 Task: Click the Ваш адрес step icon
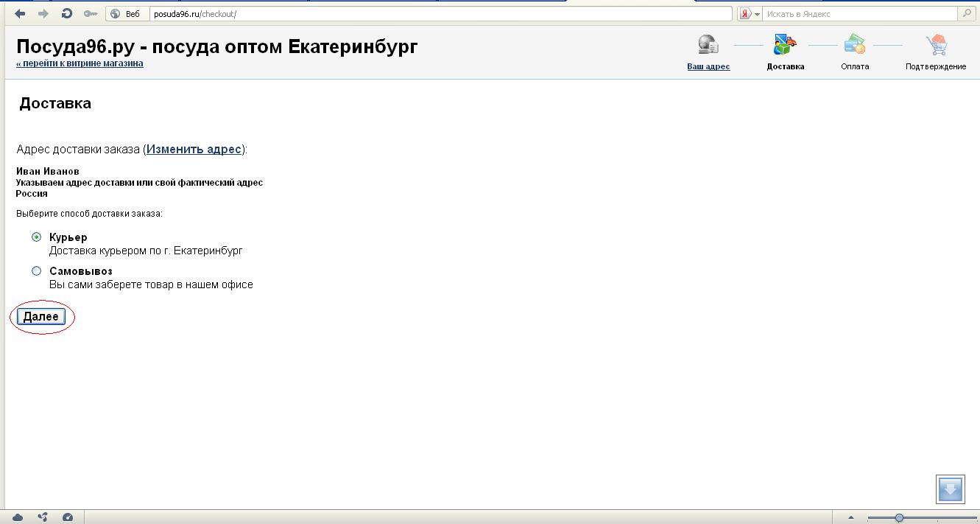point(708,44)
